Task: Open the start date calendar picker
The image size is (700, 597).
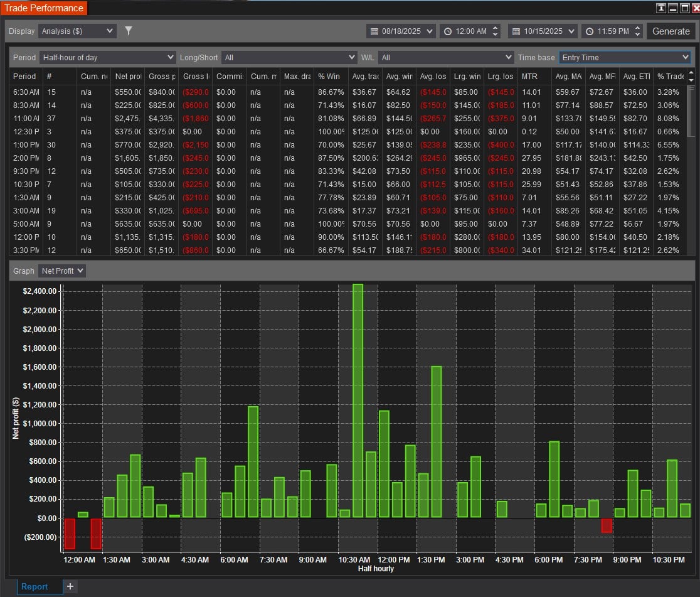Action: point(374,31)
